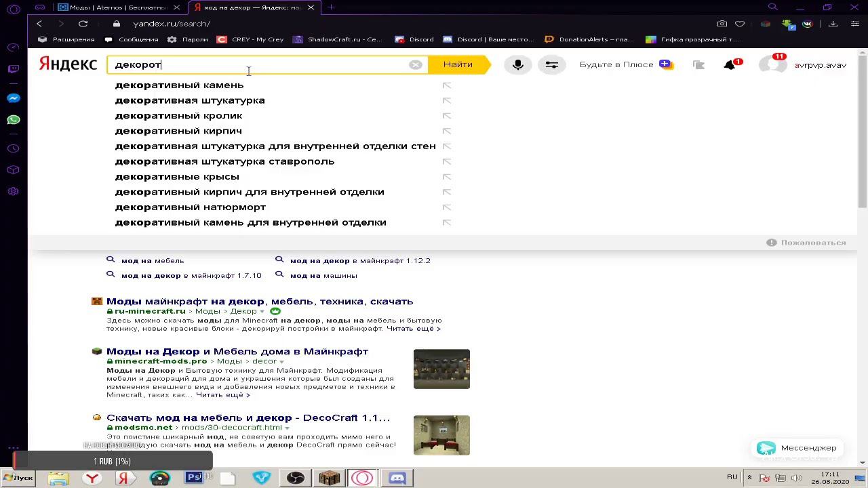The image size is (868, 488).
Task: Open the ShadowCraft.ru bookmark
Action: pos(338,39)
